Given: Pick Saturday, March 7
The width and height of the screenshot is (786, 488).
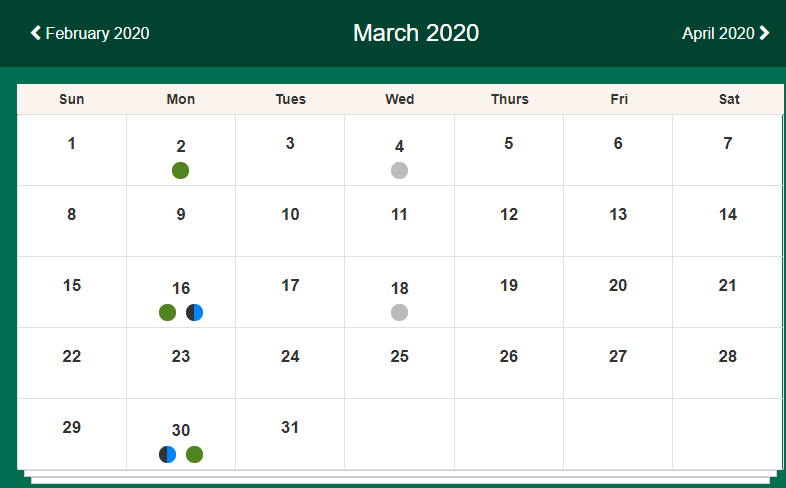Looking at the screenshot, I should (x=728, y=143).
